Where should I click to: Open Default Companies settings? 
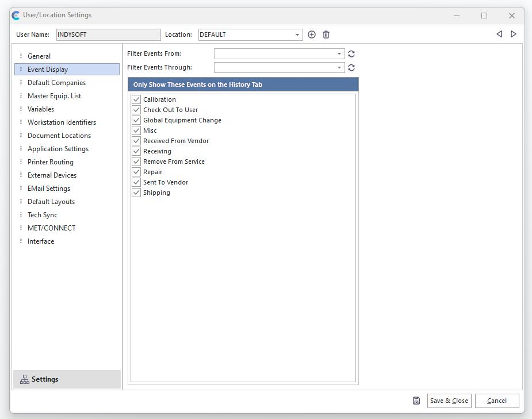pyautogui.click(x=67, y=82)
